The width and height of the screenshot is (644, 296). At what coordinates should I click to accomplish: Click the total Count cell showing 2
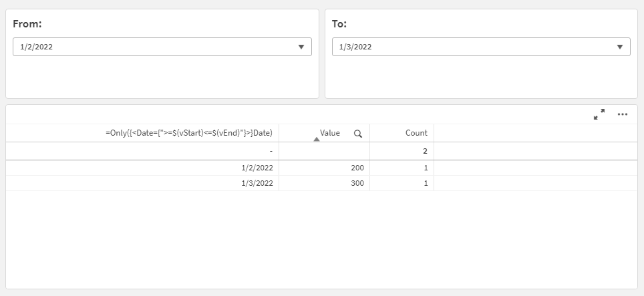[x=424, y=151]
